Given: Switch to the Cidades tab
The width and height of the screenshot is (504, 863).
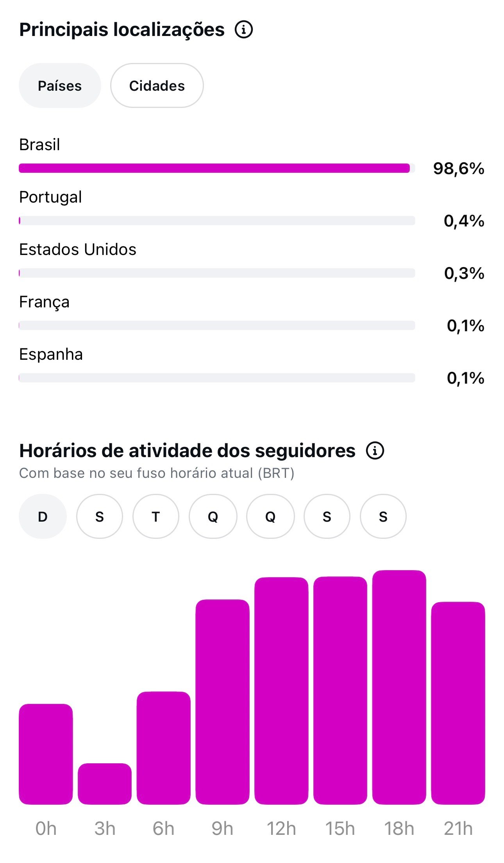Looking at the screenshot, I should point(157,86).
